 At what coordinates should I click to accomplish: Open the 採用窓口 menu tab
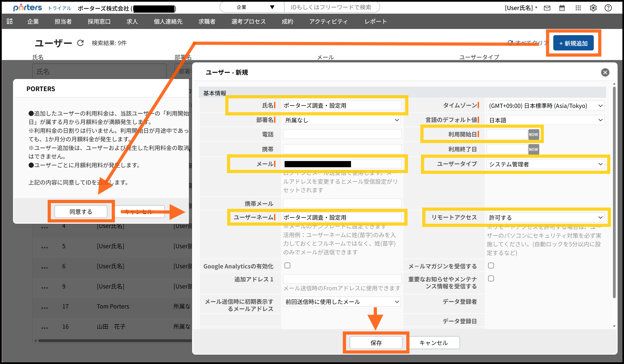99,21
